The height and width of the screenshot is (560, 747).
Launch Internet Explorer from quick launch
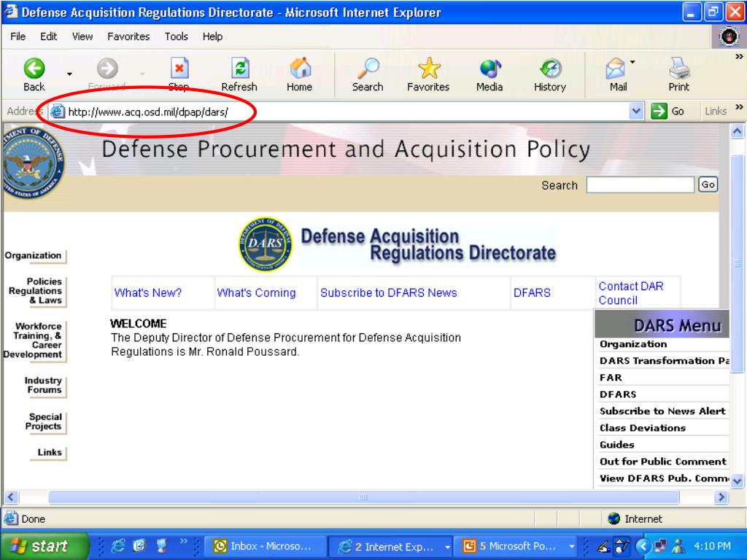(117, 545)
